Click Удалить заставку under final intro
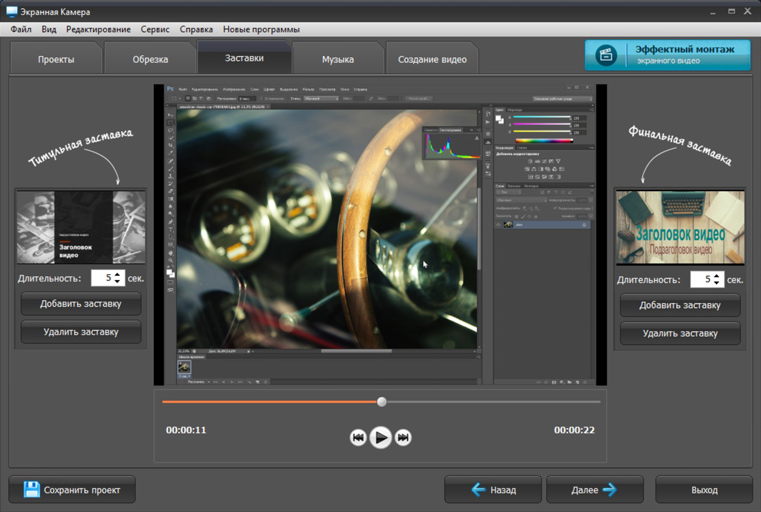The height and width of the screenshot is (512, 761). [x=680, y=332]
